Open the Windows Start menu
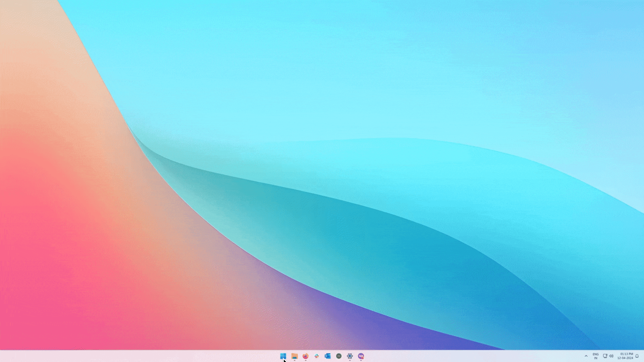The width and height of the screenshot is (644, 362). point(283,356)
